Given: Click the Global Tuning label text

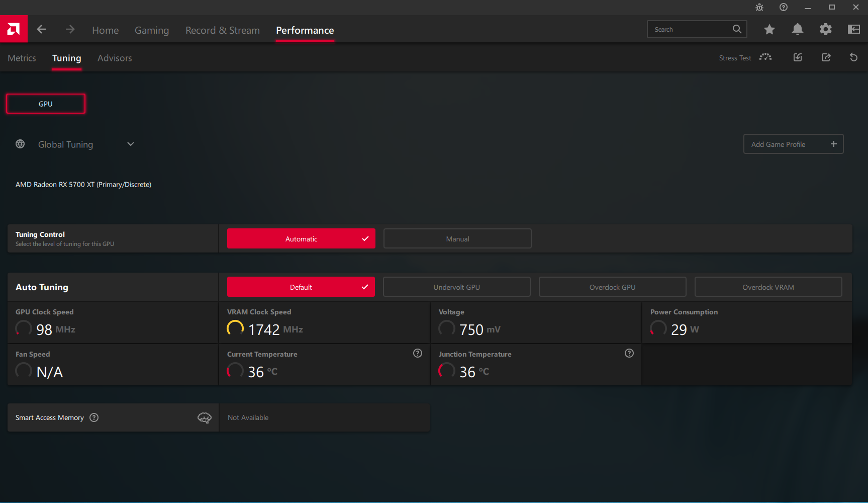Looking at the screenshot, I should 66,144.
